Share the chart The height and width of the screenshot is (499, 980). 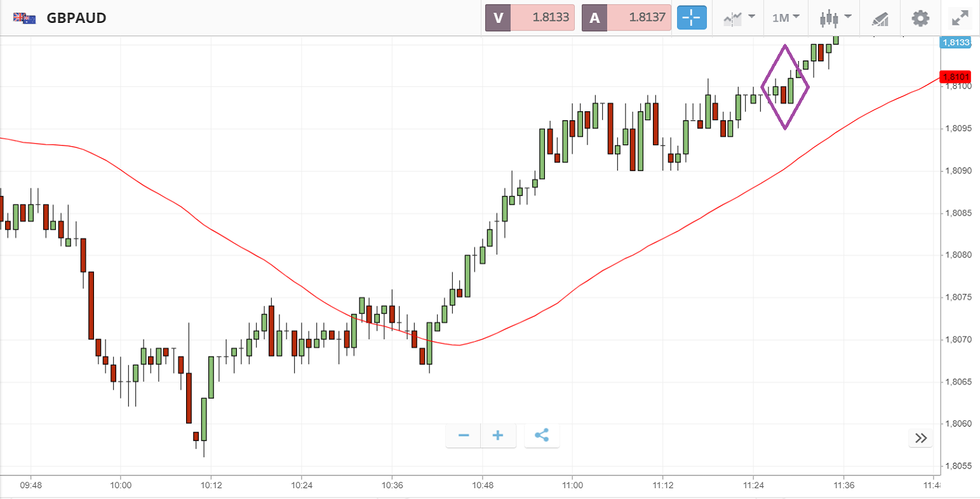542,435
